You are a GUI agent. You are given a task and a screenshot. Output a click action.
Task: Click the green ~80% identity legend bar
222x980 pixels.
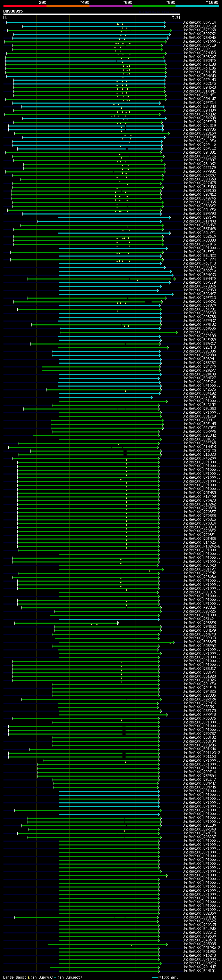click(154, 6)
